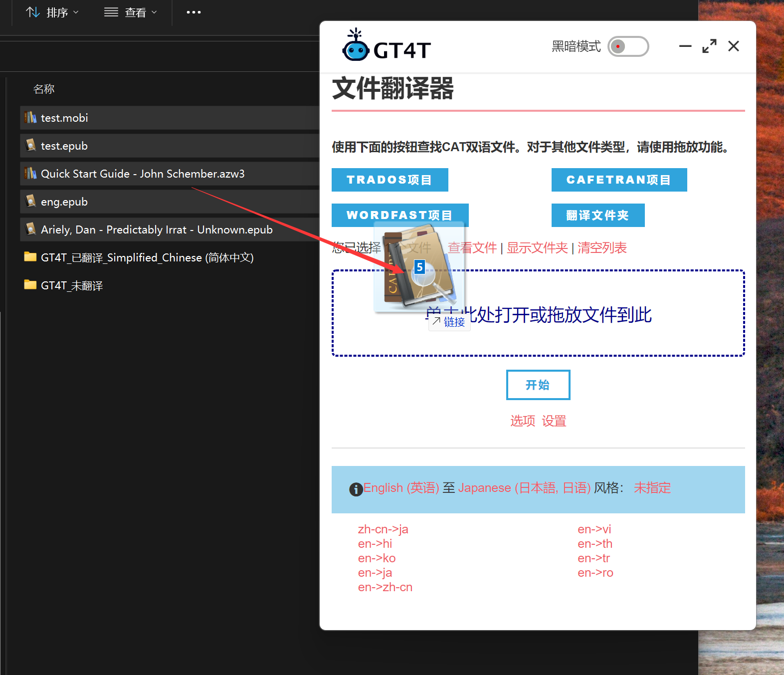Image resolution: width=784 pixels, height=675 pixels.
Task: Click the GT4T robot logo icon
Action: (355, 46)
